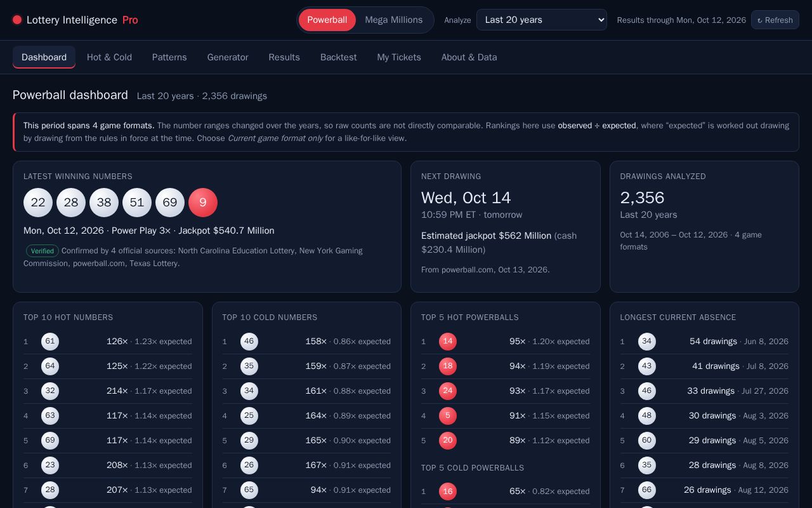This screenshot has height=508, width=812.
Task: Select hot number ball 64
Action: 50,366
